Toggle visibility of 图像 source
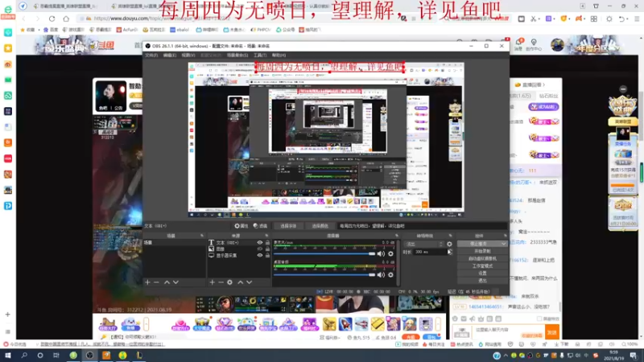The image size is (644, 362). 259,249
